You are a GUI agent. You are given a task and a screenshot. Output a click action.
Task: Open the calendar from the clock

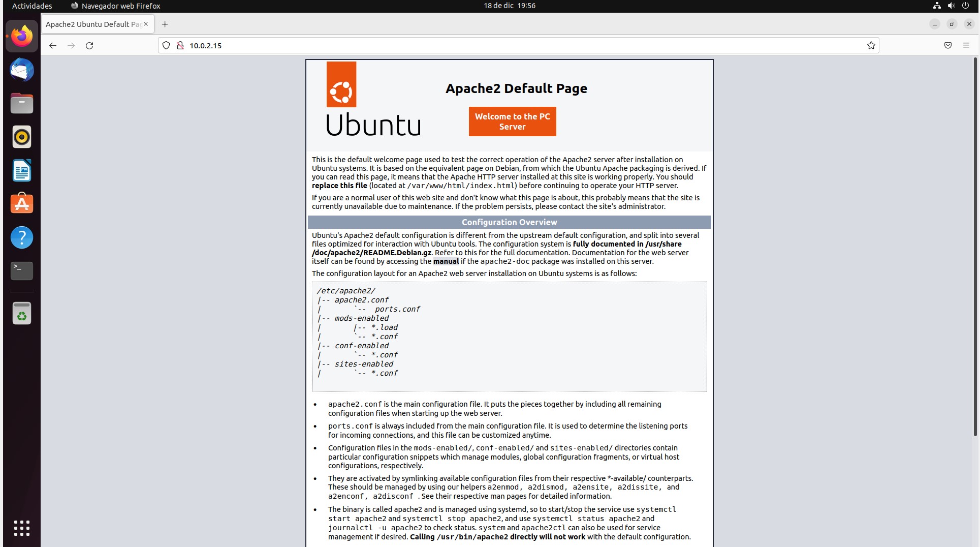509,6
